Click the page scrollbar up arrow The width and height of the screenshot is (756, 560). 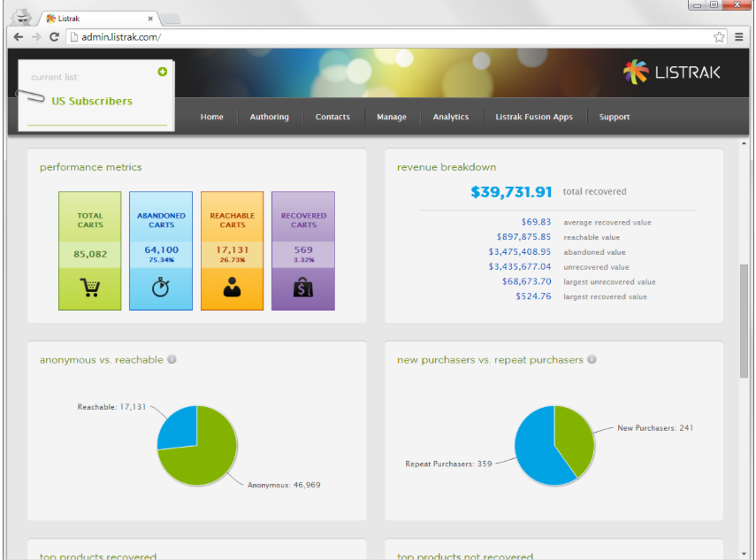point(744,143)
